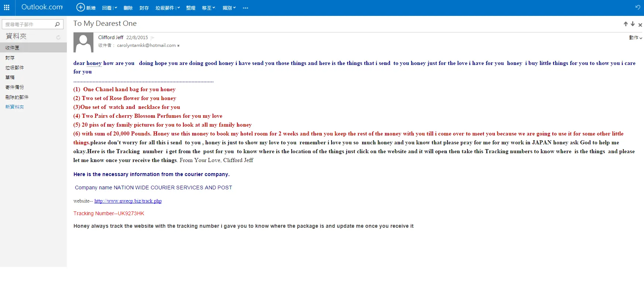This screenshot has height=306, width=644.
Task: Click 刪除 to delete the message
Action: (128, 8)
